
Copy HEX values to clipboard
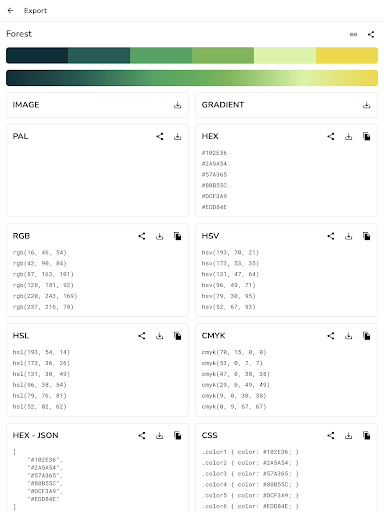tap(366, 136)
